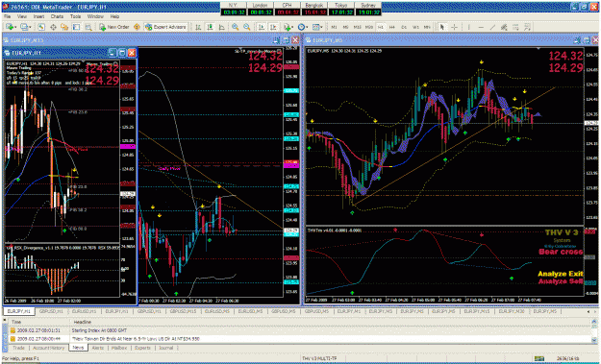Expand the Templates dropdown arrow
The width and height of the screenshot is (601, 364).
(x=321, y=27)
